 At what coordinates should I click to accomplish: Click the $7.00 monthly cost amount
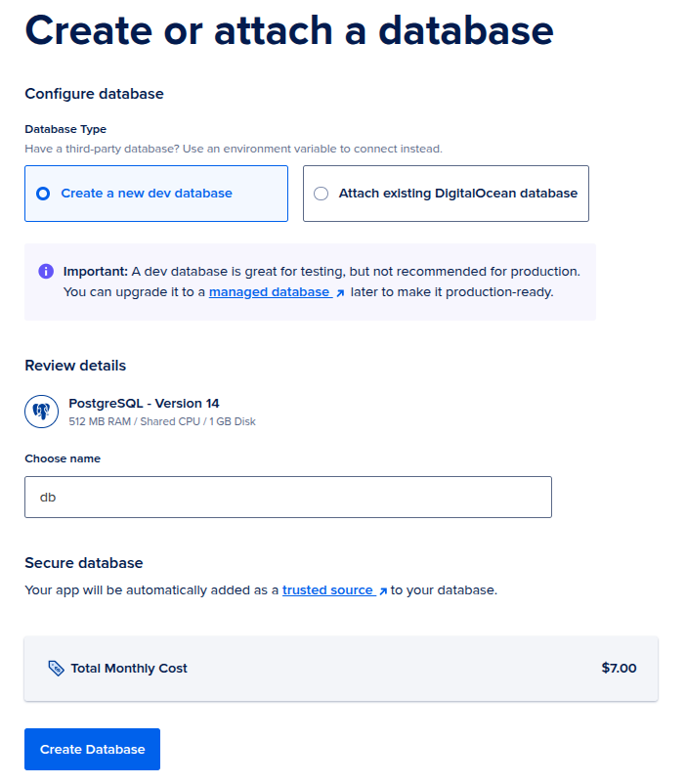pos(619,669)
